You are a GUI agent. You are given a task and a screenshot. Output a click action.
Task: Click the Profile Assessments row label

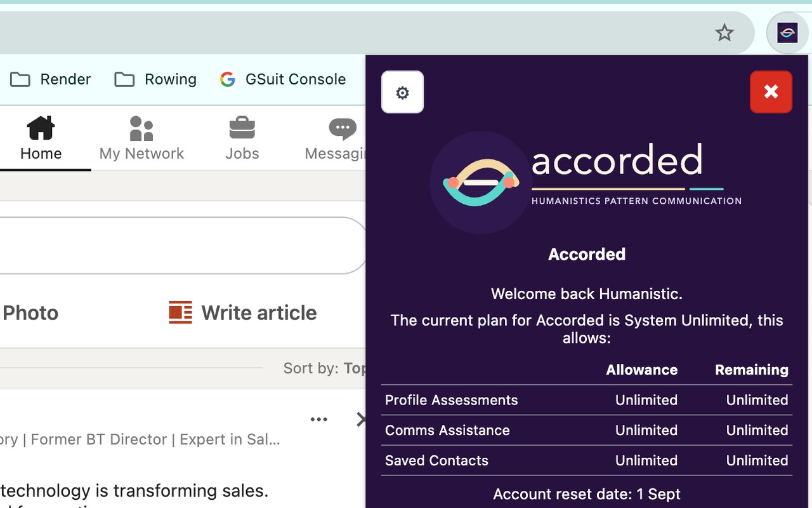pos(451,400)
